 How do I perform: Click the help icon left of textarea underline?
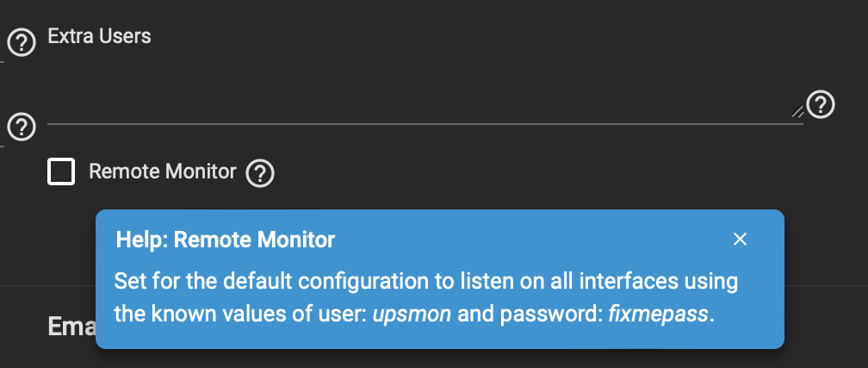(22, 127)
